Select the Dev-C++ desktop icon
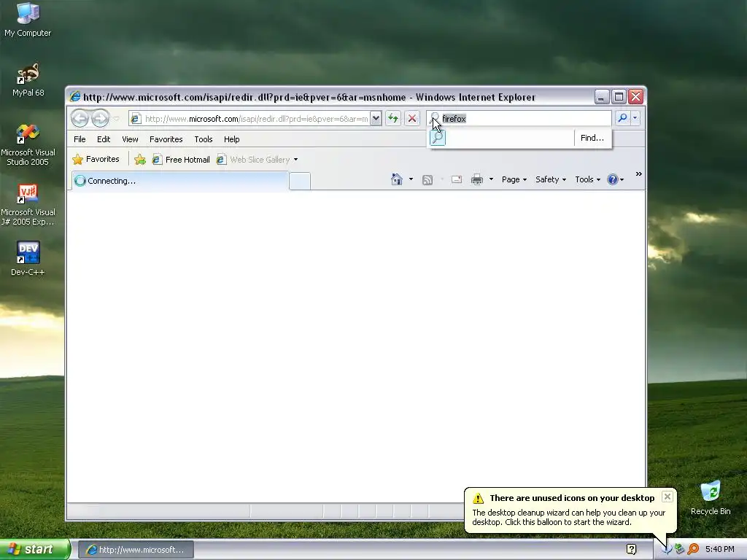The height and width of the screenshot is (560, 747). 28,258
